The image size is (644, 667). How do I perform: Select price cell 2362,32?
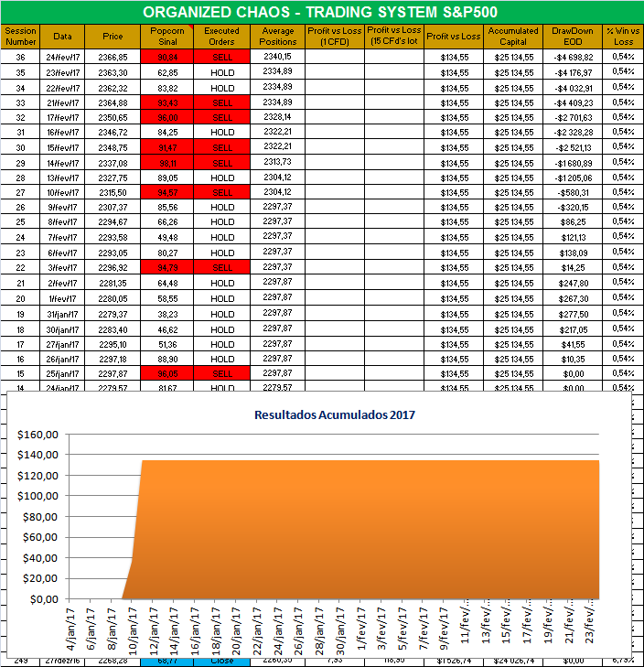tap(113, 88)
